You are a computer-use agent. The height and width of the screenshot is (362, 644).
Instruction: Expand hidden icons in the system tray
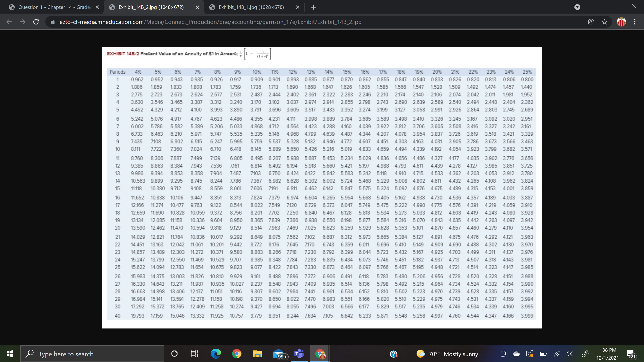point(489,354)
